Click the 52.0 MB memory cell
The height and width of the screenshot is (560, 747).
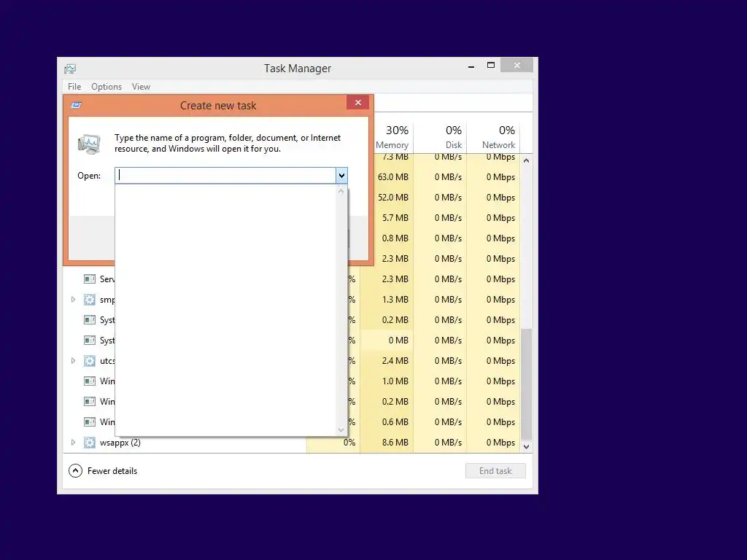point(393,198)
